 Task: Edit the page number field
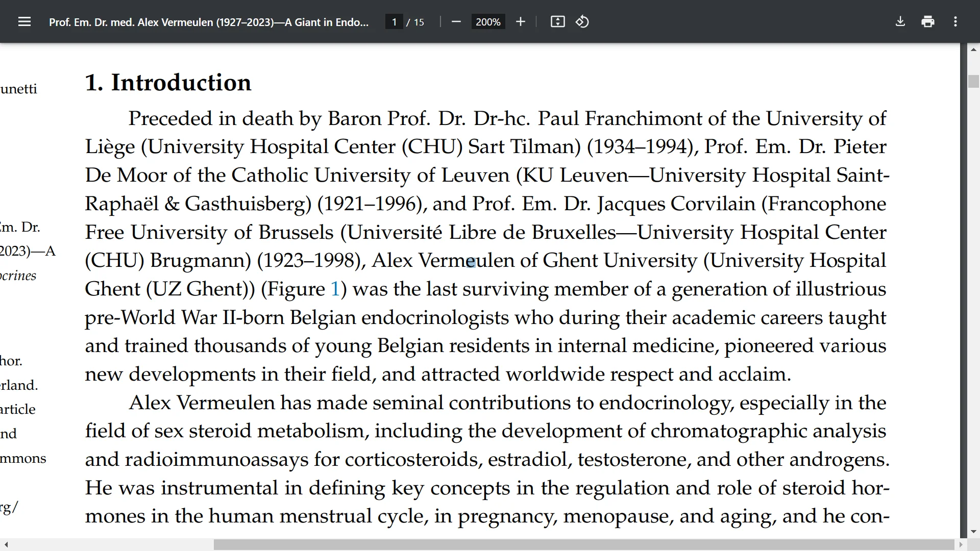point(394,22)
